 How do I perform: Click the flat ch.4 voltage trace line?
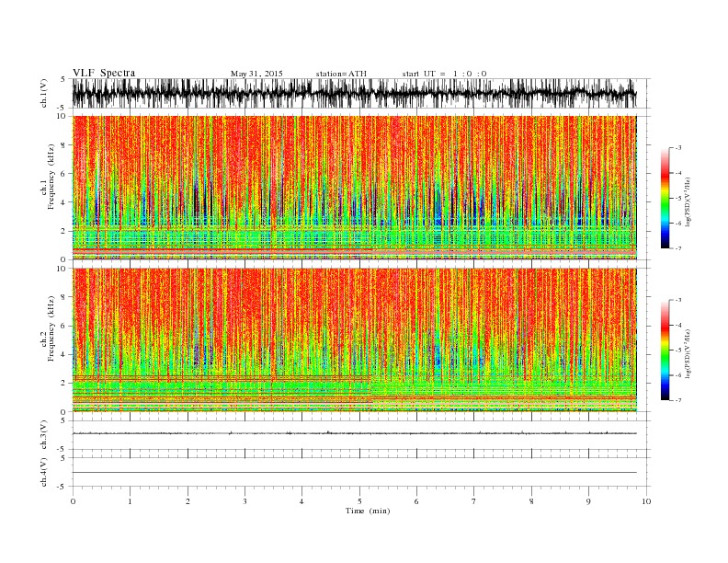(354, 473)
